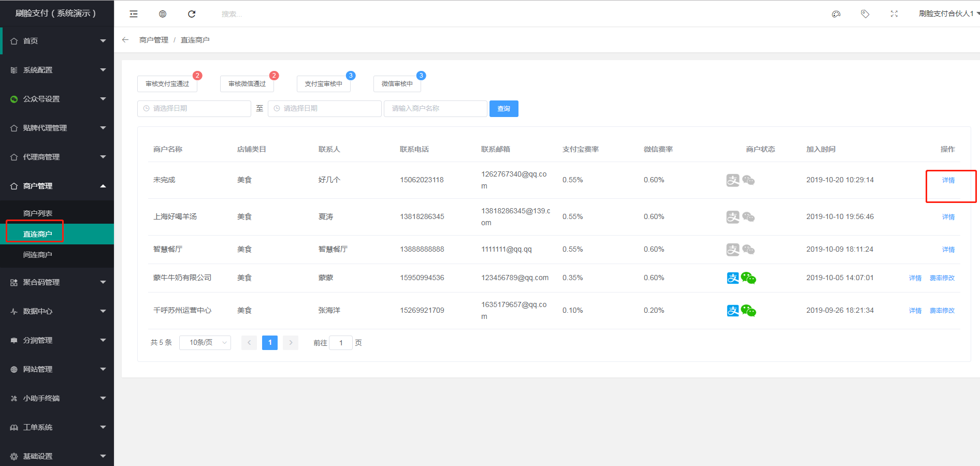This screenshot has height=466, width=980.
Task: Collapse the 商户管理 menu
Action: click(103, 186)
